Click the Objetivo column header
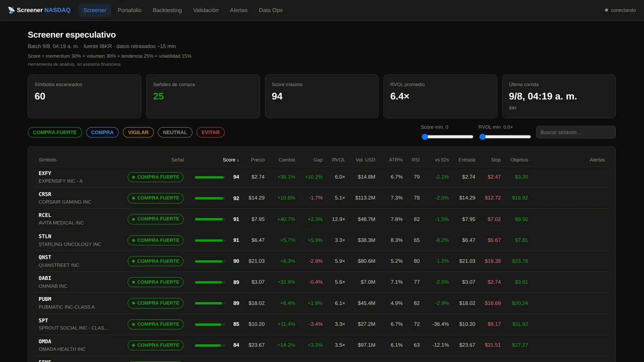Screen dimensions: 644x362 (519, 160)
